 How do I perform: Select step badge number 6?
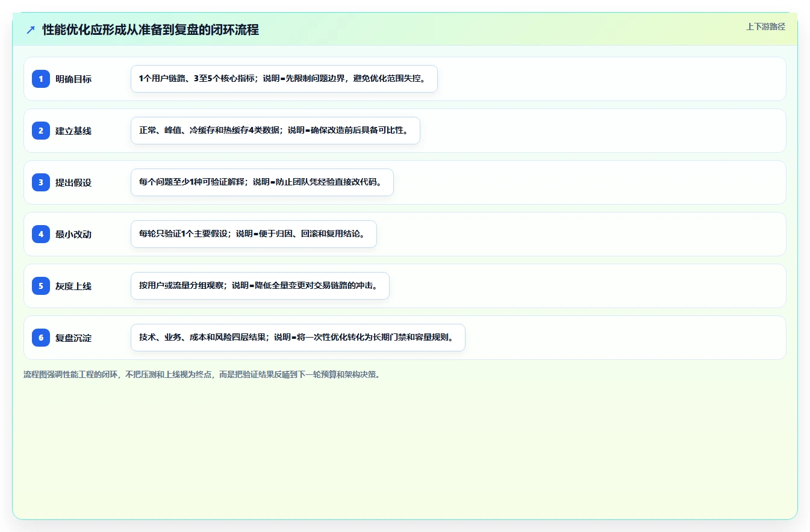(41, 338)
